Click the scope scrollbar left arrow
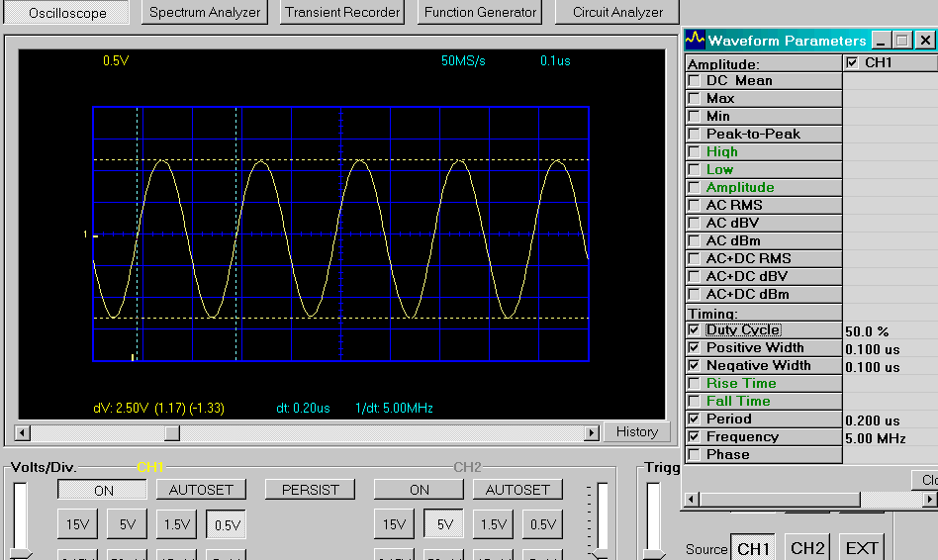The width and height of the screenshot is (938, 560). [x=22, y=432]
